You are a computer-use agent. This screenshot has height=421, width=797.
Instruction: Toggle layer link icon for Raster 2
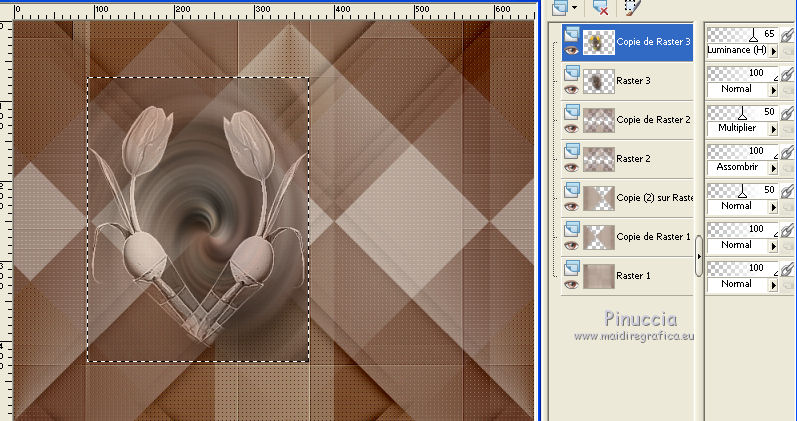(x=787, y=152)
